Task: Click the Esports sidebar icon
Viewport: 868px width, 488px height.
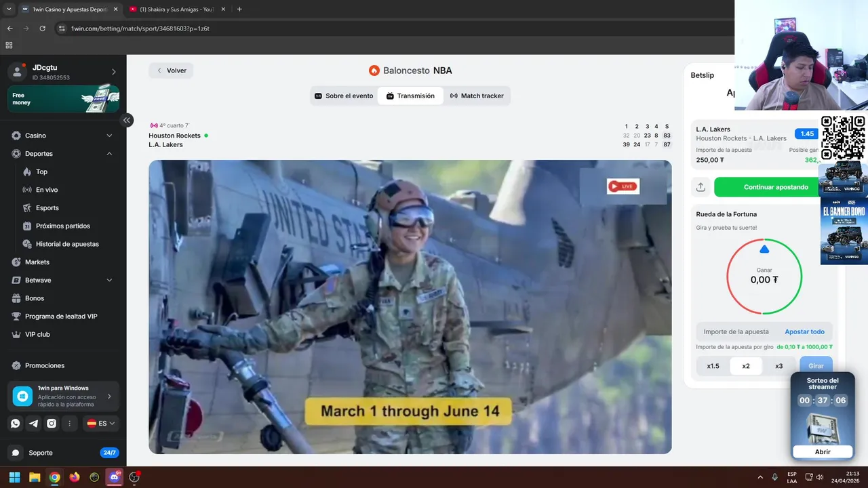Action: 27,208
